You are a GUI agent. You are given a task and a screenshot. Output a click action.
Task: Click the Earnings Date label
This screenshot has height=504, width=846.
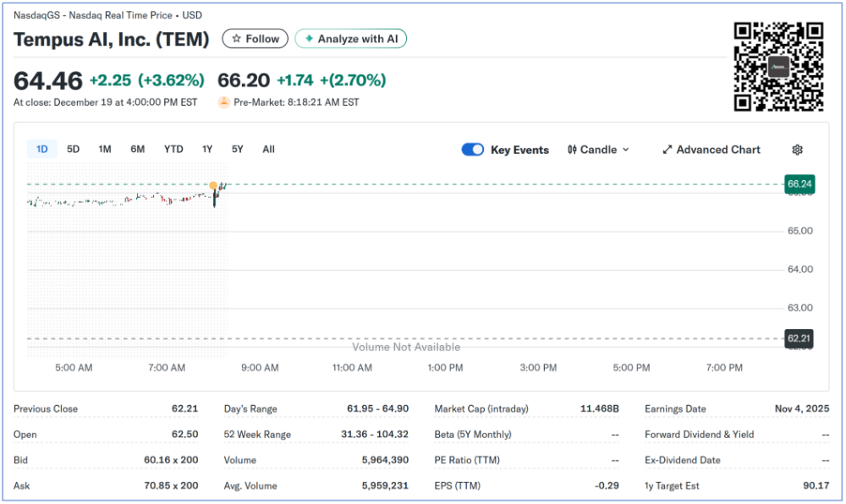point(675,409)
